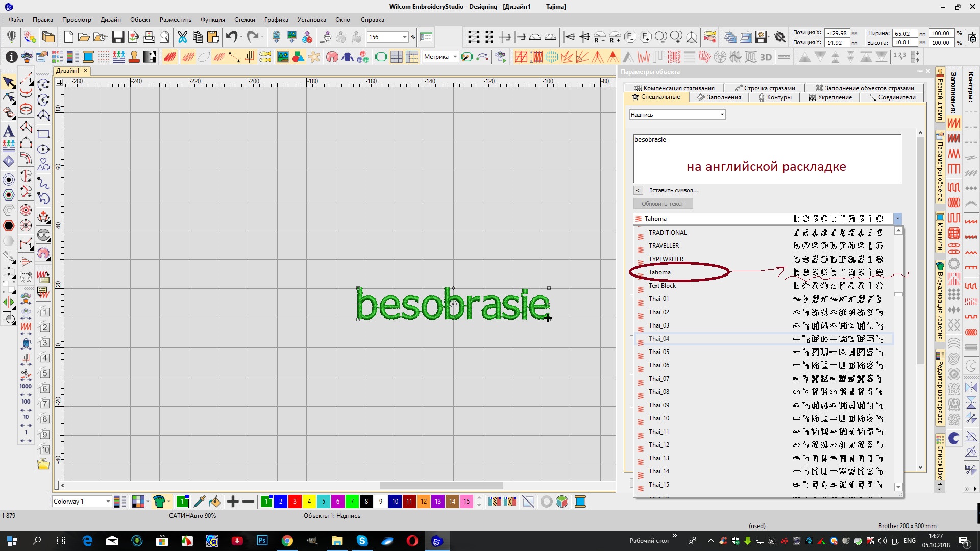Click the Cut scissors icon
This screenshot has height=551, width=980.
click(182, 37)
